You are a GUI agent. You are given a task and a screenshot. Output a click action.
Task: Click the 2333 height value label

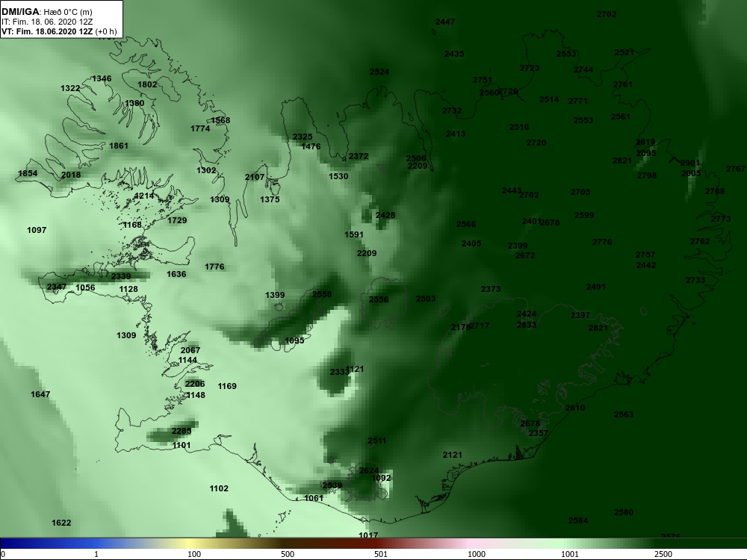point(339,371)
